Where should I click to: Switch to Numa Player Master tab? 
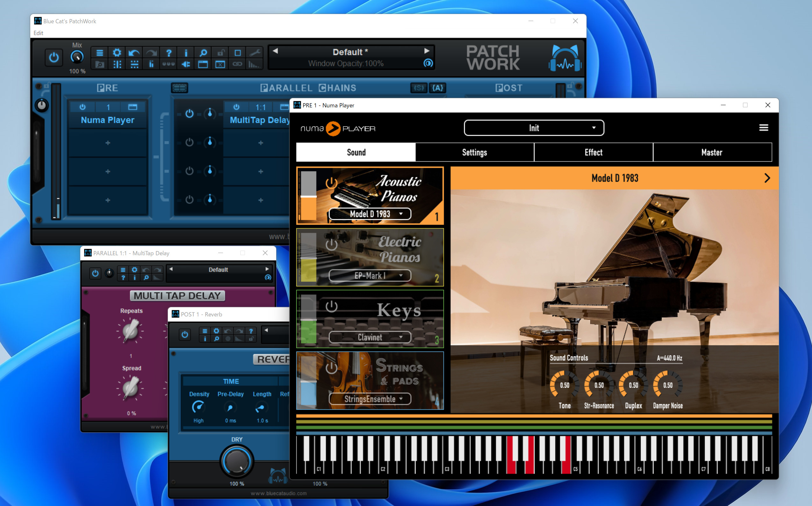click(712, 152)
